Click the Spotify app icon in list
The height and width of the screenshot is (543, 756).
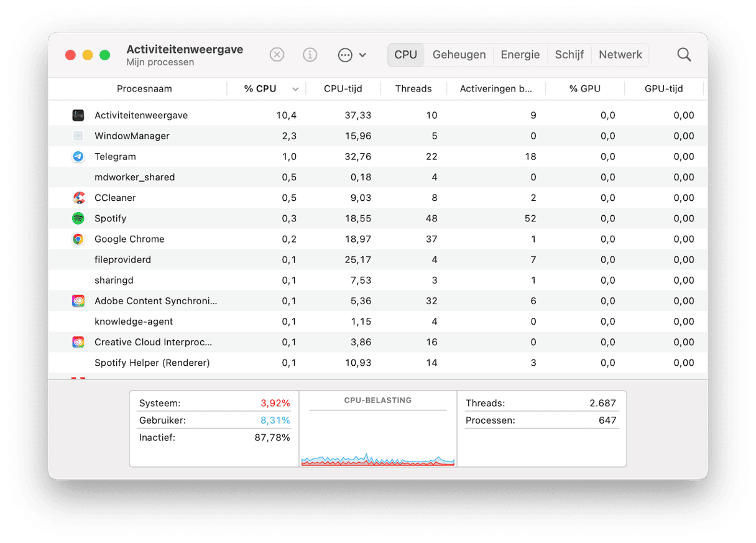point(78,218)
